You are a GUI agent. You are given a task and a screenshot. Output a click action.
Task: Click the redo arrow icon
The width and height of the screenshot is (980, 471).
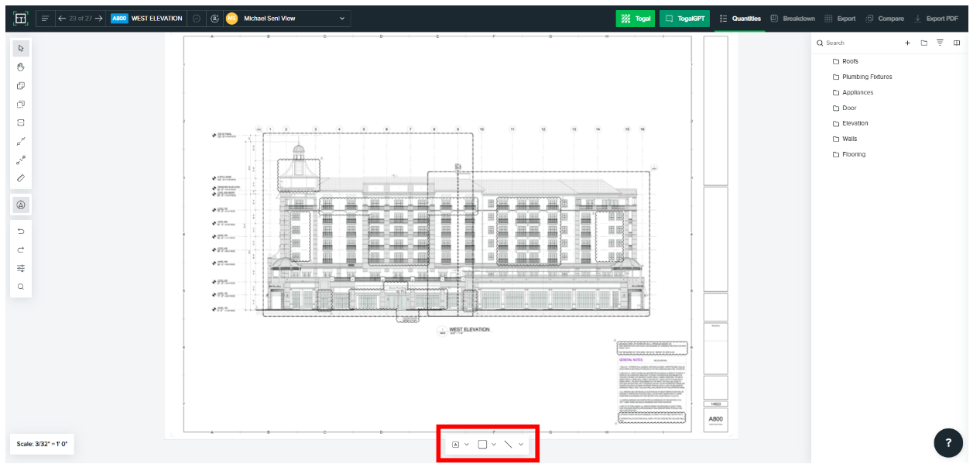click(21, 249)
